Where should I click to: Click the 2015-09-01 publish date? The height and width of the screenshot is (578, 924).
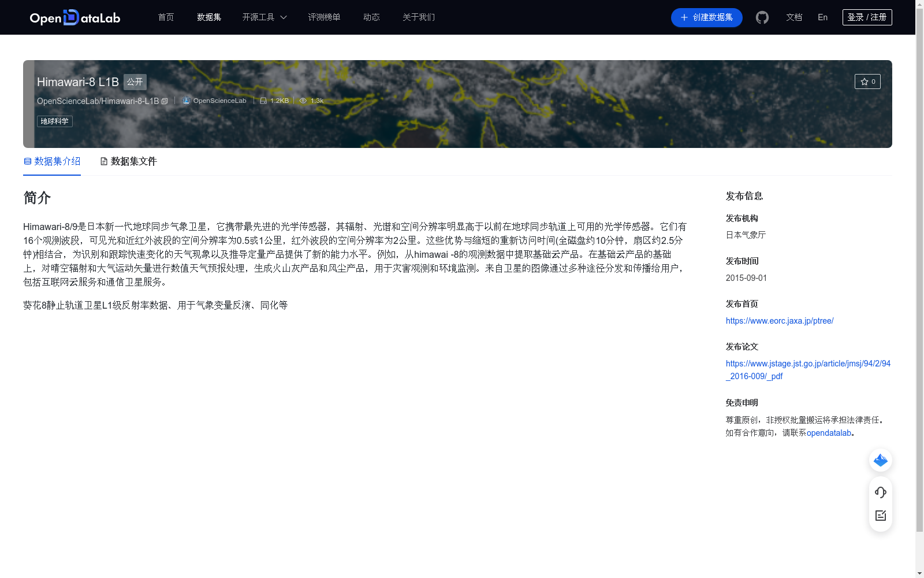(x=746, y=278)
